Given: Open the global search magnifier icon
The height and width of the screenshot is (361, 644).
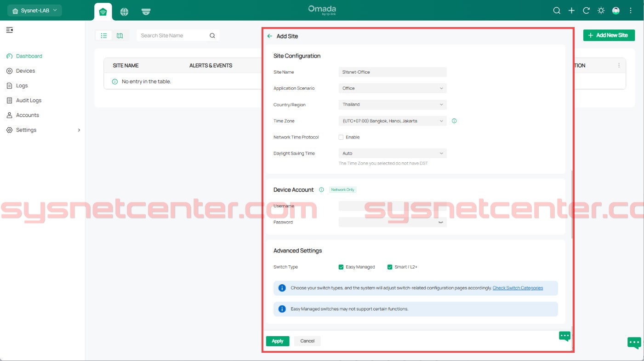Looking at the screenshot, I should click(557, 11).
